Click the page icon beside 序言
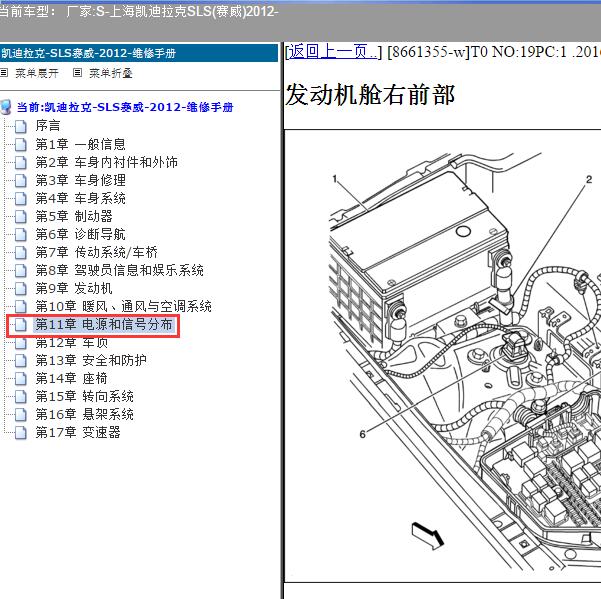601x599 pixels. point(21,126)
